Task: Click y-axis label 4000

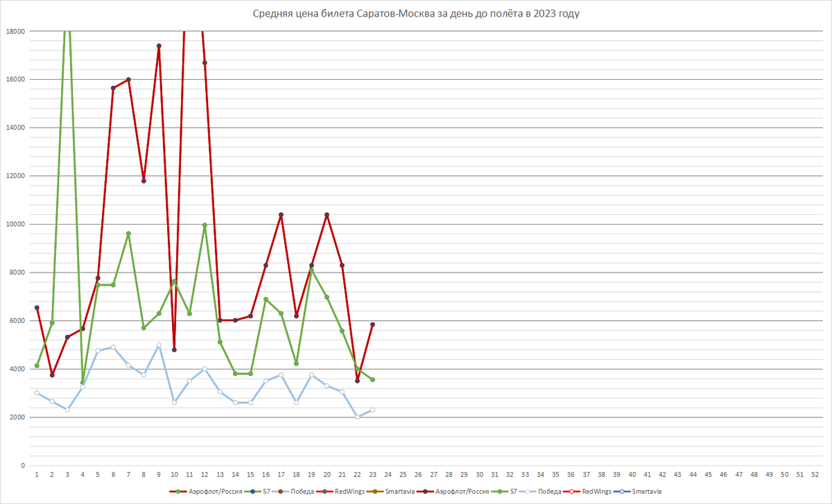Action: coord(17,369)
